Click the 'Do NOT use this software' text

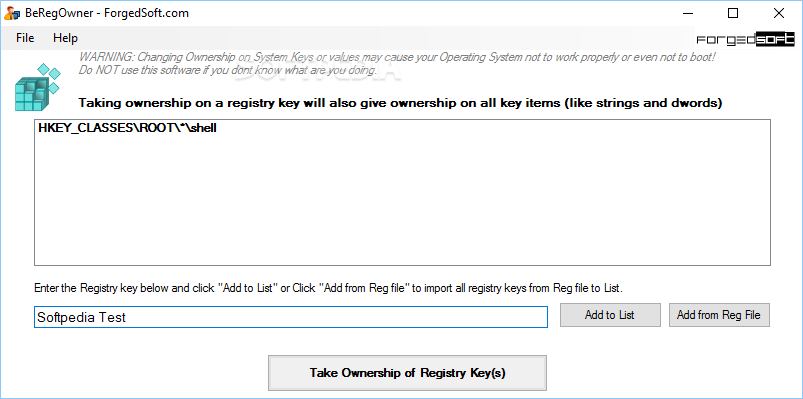coord(227,70)
